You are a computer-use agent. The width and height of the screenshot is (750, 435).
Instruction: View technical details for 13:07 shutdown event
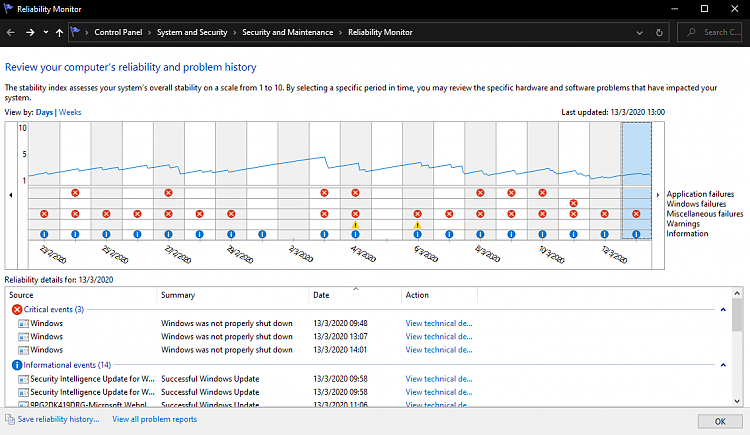[439, 337]
